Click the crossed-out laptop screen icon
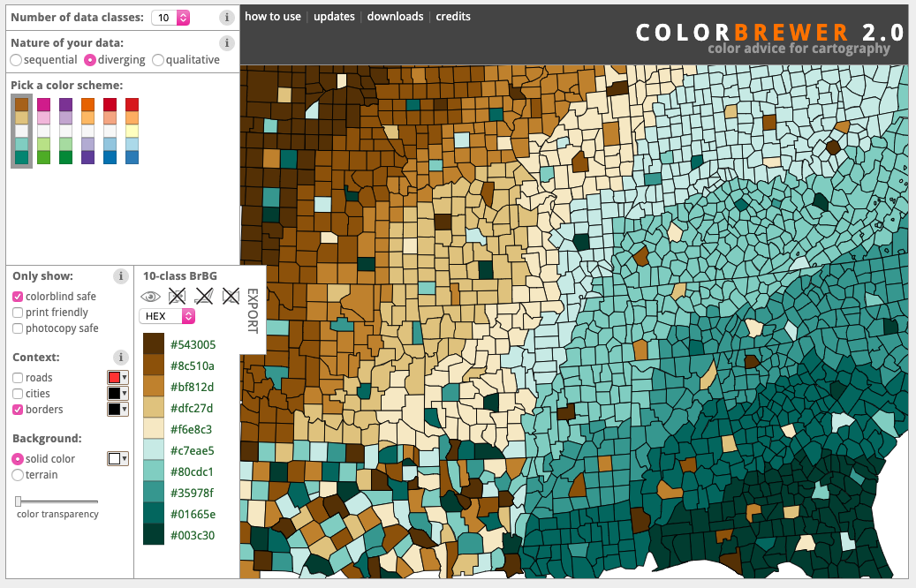Screen dimensions: 916x588 204,296
